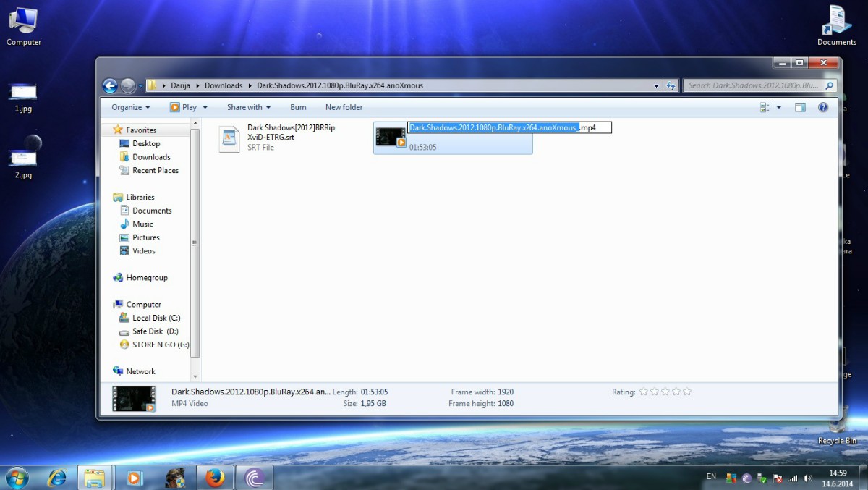Select Downloads in the address breadcrumb
Screen dimensions: 868x490
(x=224, y=85)
